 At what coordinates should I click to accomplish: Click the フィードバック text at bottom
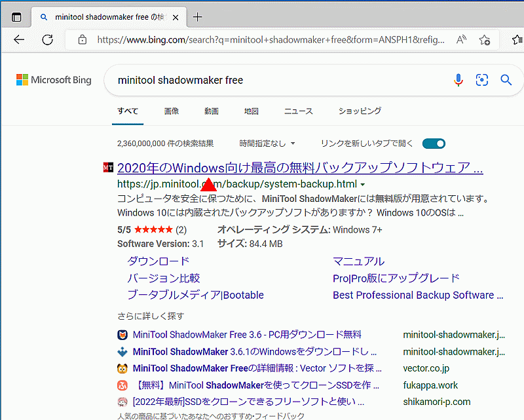(x=280, y=416)
